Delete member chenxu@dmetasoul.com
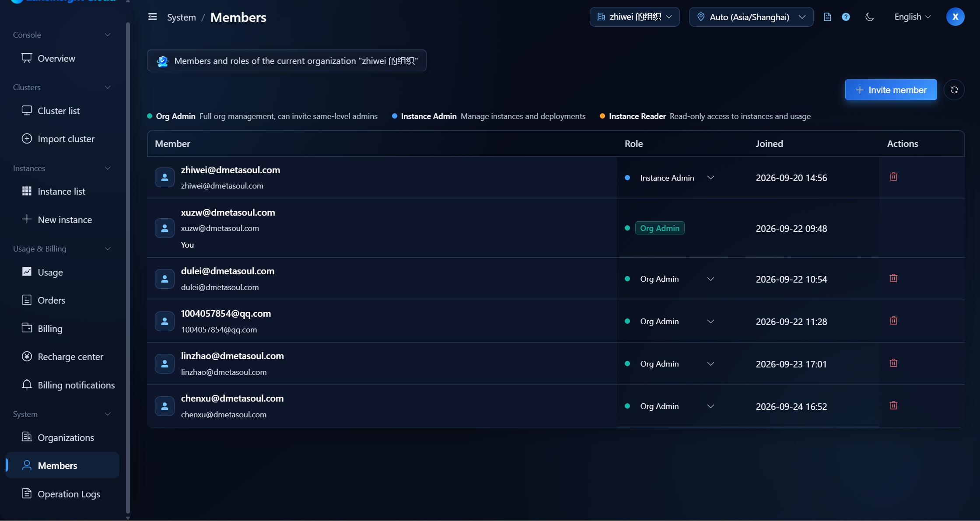 pyautogui.click(x=893, y=406)
